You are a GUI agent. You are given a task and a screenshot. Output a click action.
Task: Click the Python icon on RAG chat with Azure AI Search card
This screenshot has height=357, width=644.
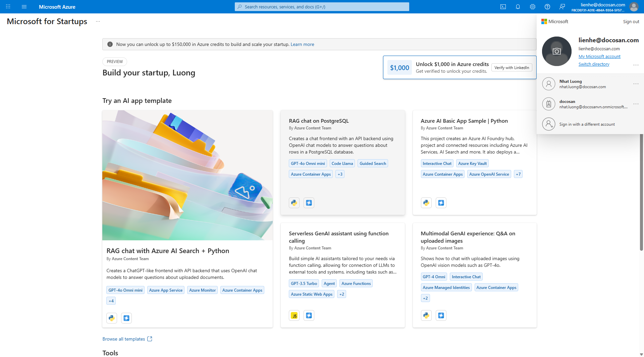coord(112,318)
